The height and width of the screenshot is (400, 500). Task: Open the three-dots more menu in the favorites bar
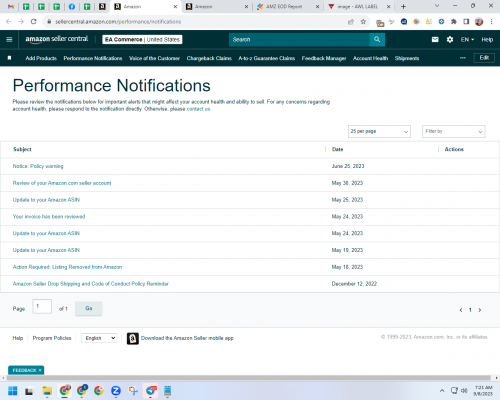click(463, 58)
